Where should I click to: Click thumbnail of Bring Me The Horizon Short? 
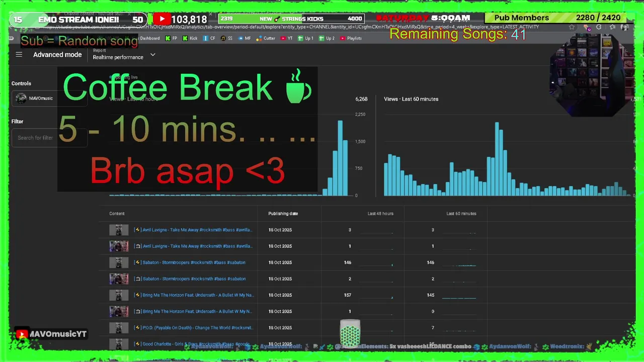(x=119, y=295)
